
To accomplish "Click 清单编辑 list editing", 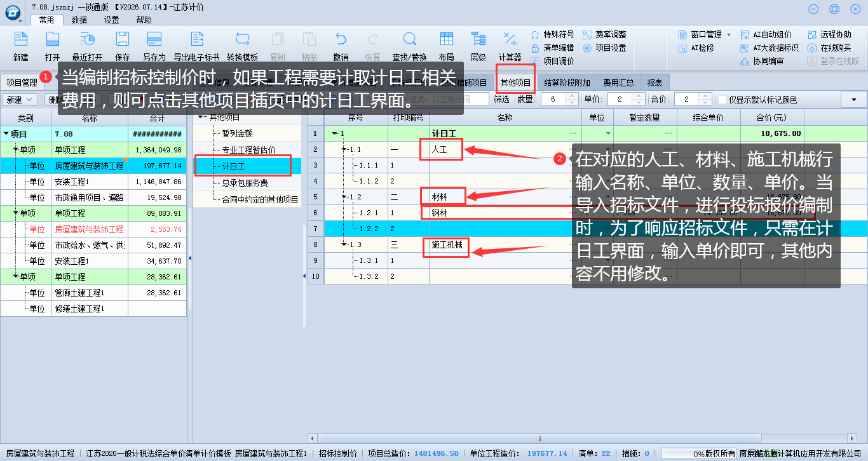I will (x=552, y=48).
